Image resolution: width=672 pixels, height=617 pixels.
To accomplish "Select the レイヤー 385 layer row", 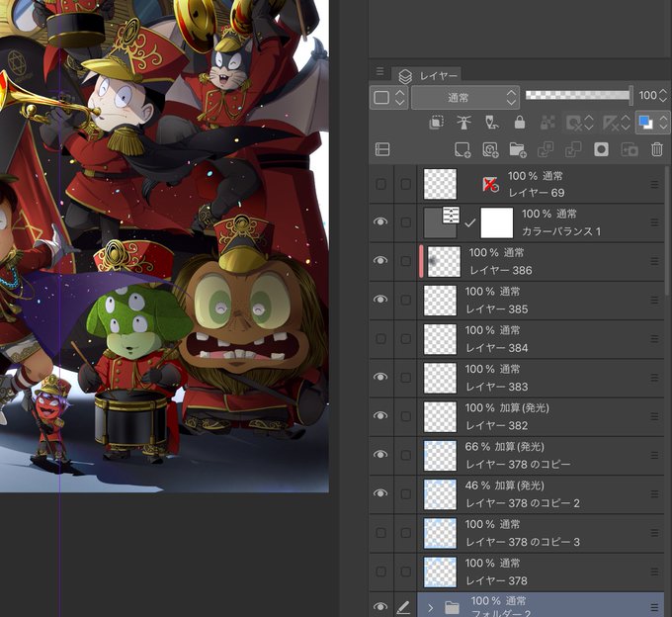I will coord(541,301).
